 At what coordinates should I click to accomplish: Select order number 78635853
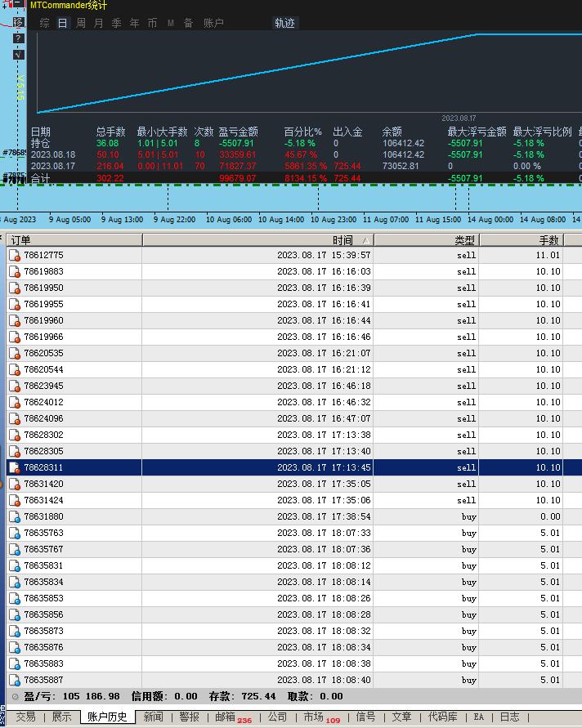point(43,598)
